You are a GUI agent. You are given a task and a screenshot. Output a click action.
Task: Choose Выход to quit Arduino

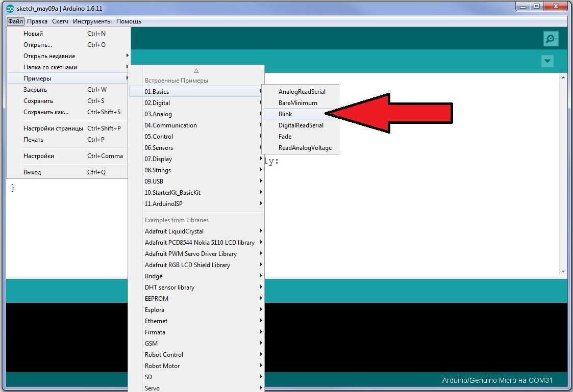(32, 172)
